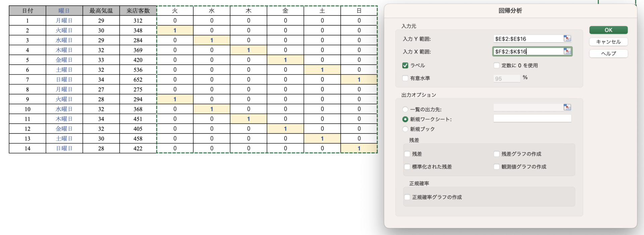Select the 日付 header cell
This screenshot has width=644, height=235.
[x=28, y=11]
